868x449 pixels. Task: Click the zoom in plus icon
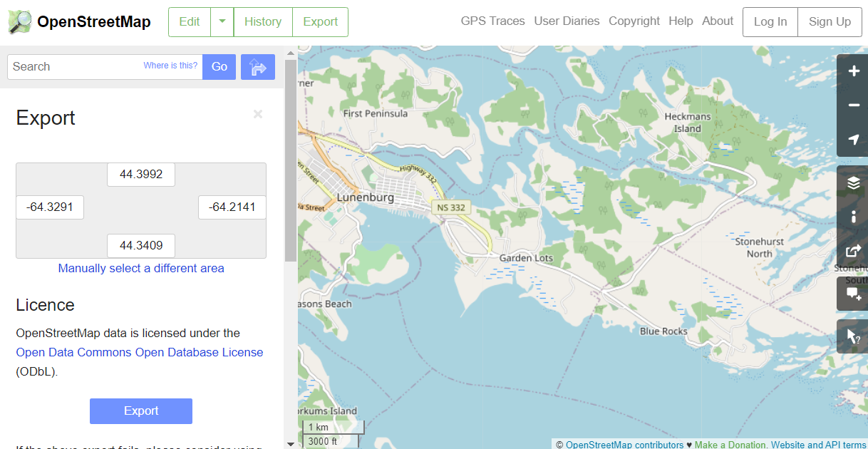pyautogui.click(x=853, y=71)
